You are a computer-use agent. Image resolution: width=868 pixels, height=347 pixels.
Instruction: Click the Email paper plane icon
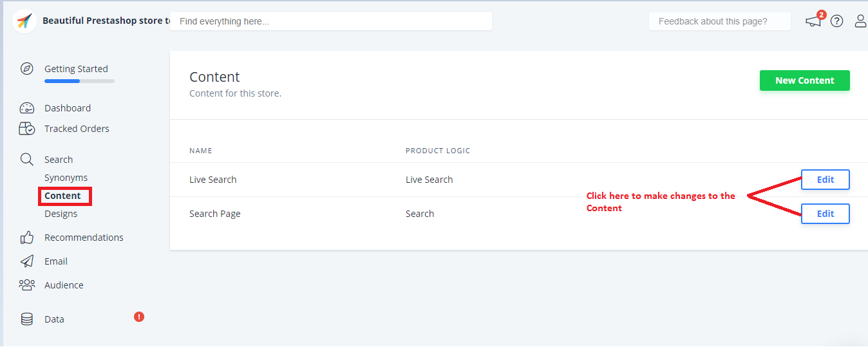[26, 261]
